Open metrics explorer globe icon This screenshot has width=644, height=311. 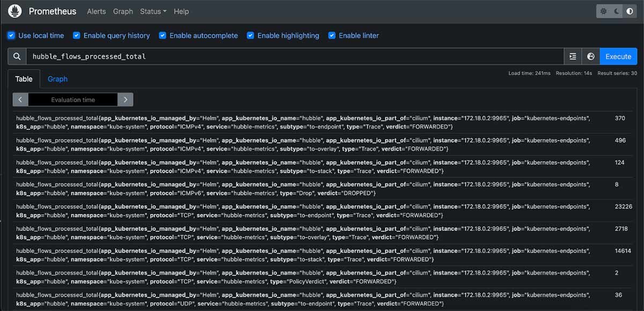click(x=591, y=56)
